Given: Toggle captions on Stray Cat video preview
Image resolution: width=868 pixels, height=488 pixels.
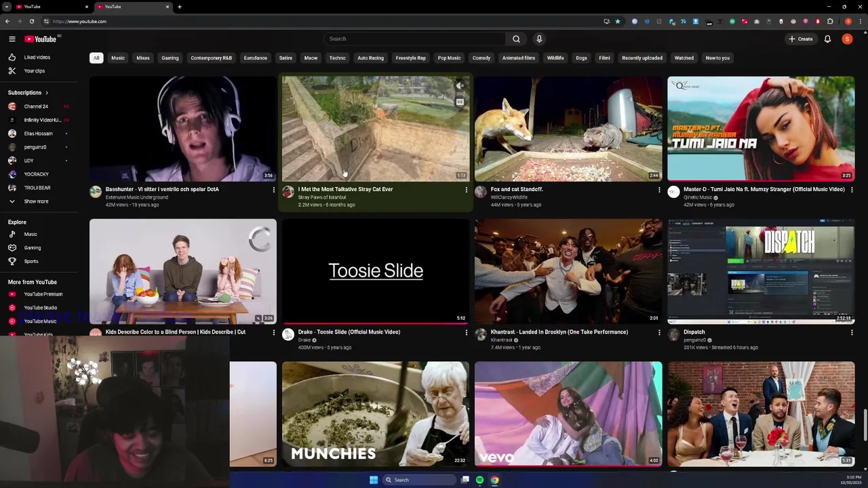Looking at the screenshot, I should pos(460,102).
